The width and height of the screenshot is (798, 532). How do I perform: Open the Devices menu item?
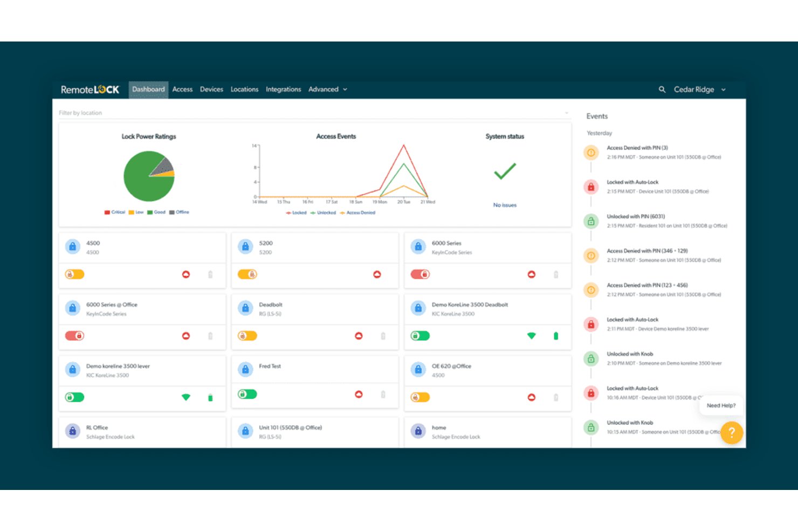211,89
